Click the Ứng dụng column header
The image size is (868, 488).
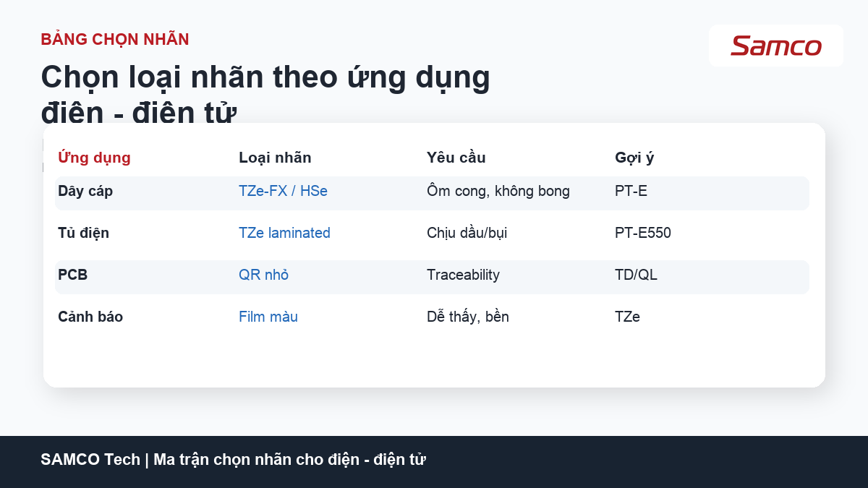click(x=94, y=158)
